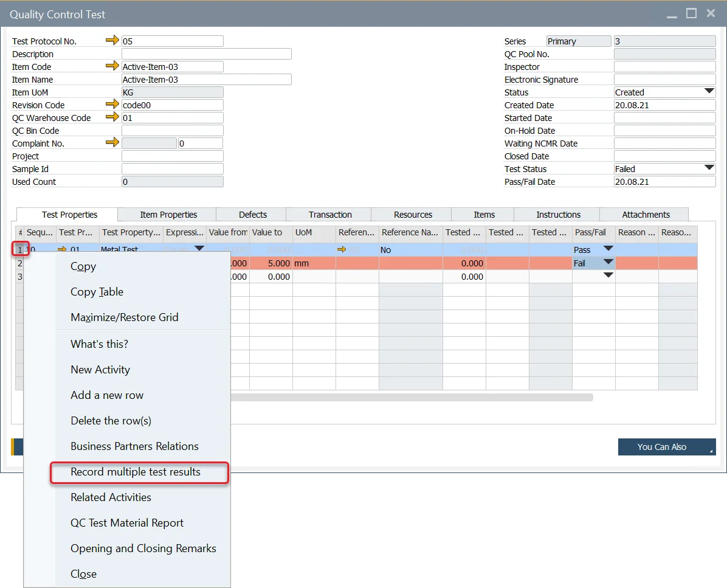The height and width of the screenshot is (588, 727).
Task: Click the link arrow in the Reference column
Action: 342,250
